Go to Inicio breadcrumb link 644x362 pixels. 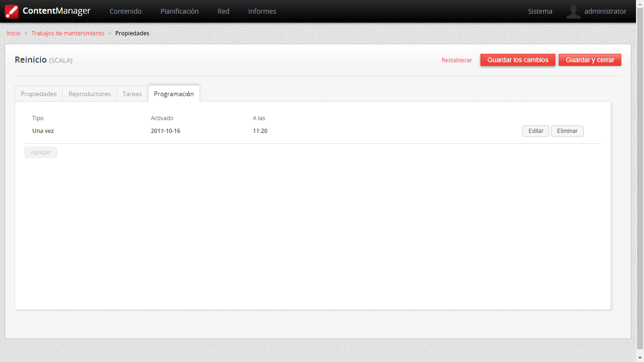(14, 33)
